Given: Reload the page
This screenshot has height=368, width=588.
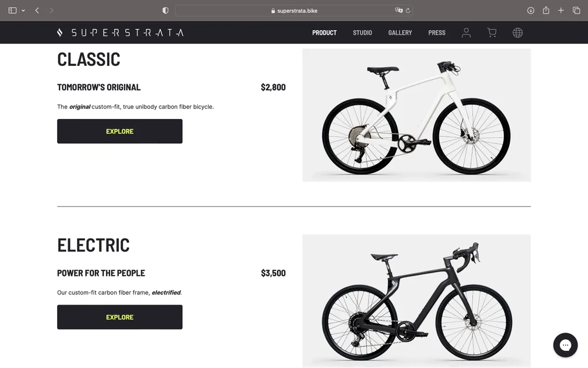Looking at the screenshot, I should pyautogui.click(x=408, y=11).
